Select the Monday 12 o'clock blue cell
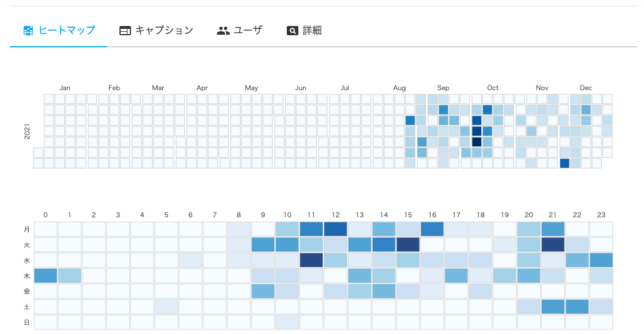Viewport: 644px width, 334px height. tap(335, 229)
